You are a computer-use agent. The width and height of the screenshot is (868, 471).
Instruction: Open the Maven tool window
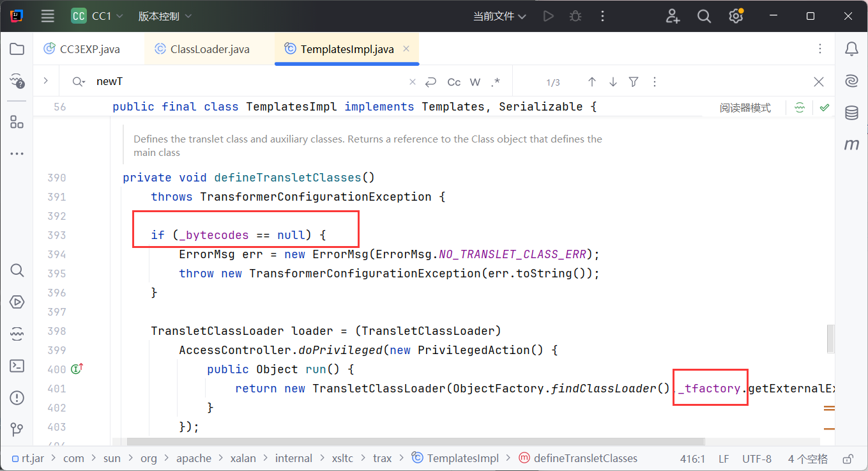[x=851, y=145]
